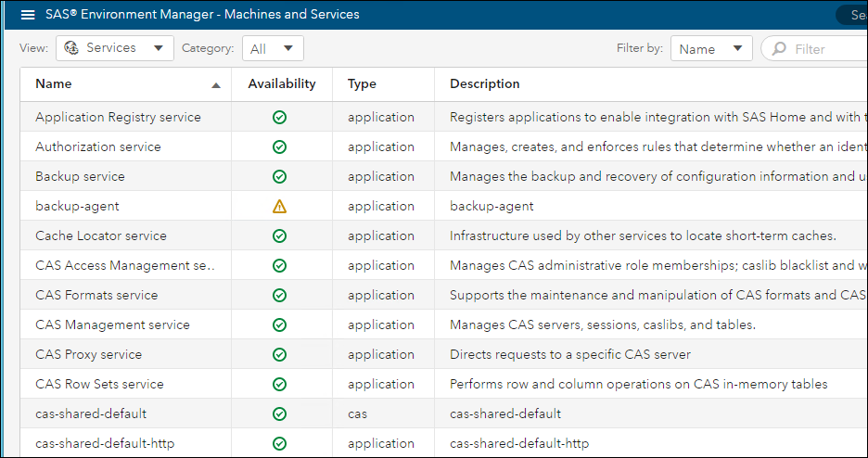Click the Description column header

[485, 84]
